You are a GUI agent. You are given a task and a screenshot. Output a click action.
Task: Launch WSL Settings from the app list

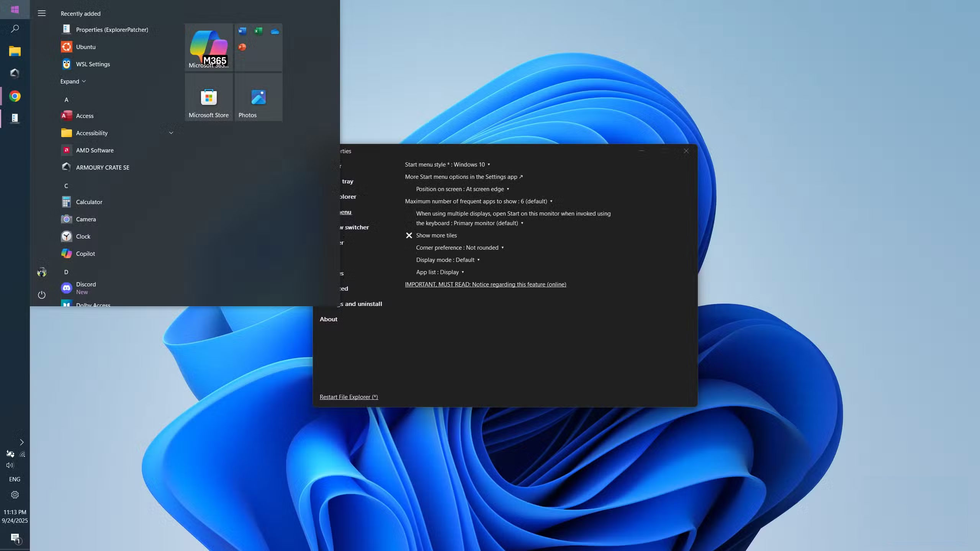(x=93, y=64)
